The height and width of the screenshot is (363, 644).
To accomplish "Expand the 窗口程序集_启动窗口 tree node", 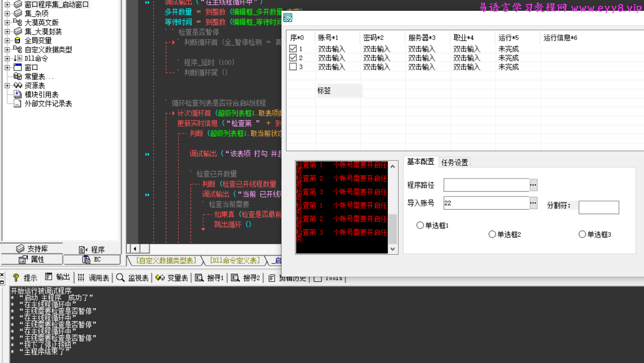I will [x=7, y=4].
